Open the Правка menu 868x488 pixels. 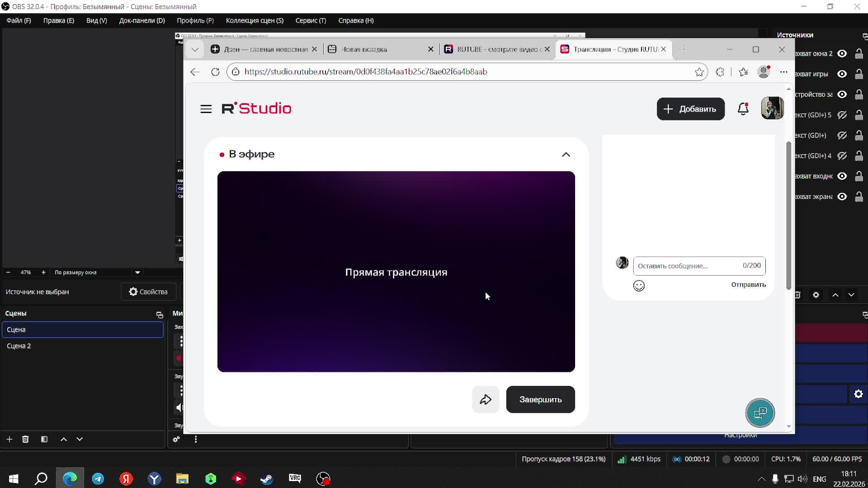pyautogui.click(x=59, y=20)
